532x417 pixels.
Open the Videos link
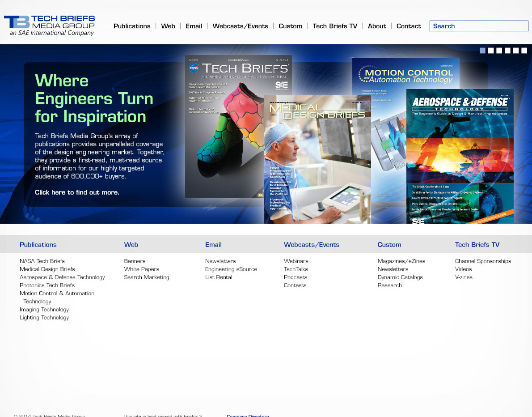463,269
